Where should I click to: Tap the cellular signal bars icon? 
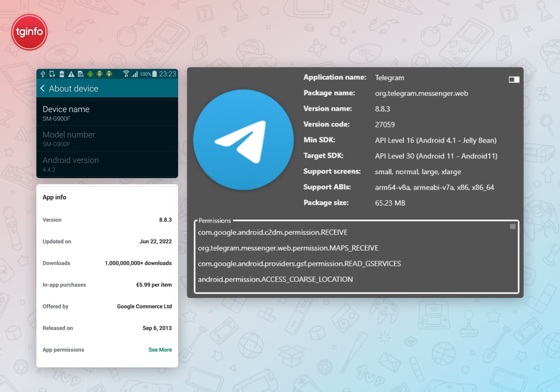click(134, 74)
